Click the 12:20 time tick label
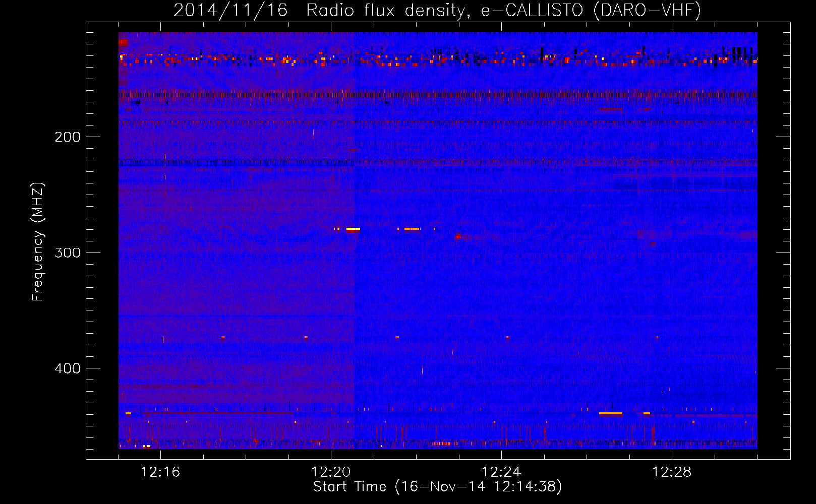The height and width of the screenshot is (504, 816). click(331, 472)
